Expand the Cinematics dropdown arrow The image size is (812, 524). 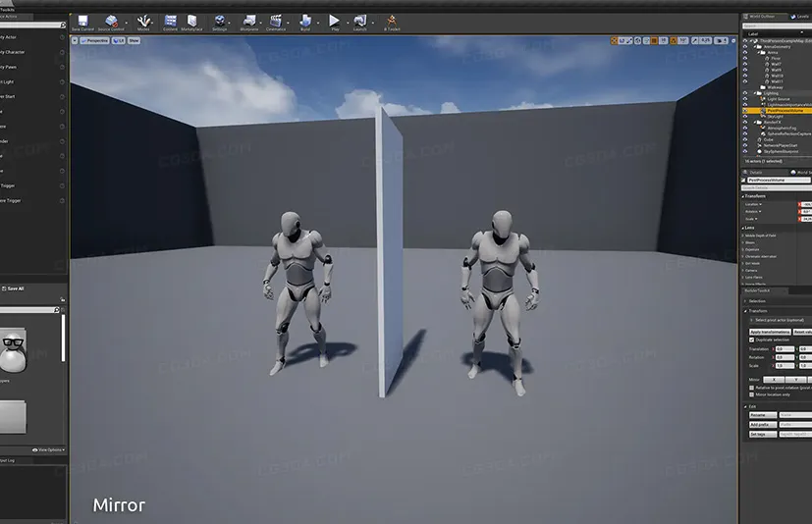(289, 23)
